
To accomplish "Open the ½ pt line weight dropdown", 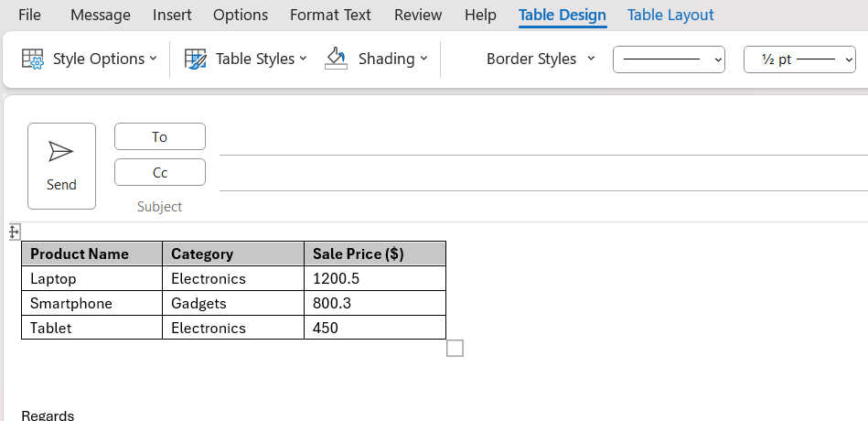I will tap(799, 59).
